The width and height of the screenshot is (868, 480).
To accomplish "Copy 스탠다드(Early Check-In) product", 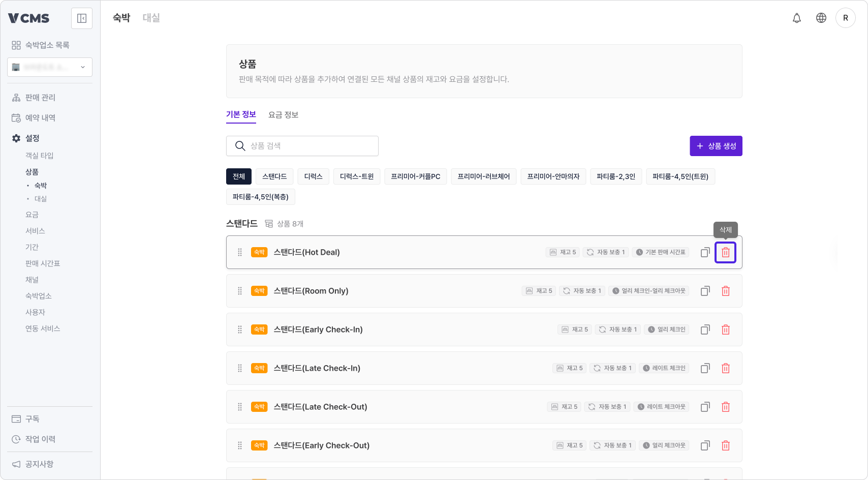I will click(x=705, y=329).
